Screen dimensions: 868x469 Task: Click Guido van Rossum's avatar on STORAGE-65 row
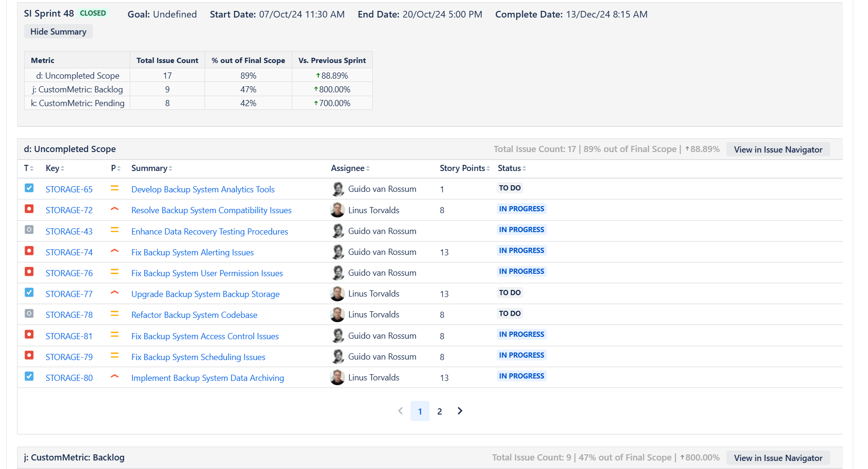338,189
